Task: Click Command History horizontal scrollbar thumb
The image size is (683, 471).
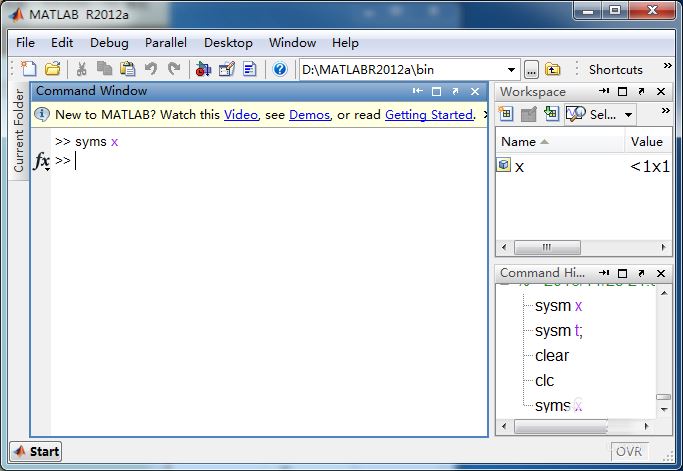Action: [561, 426]
